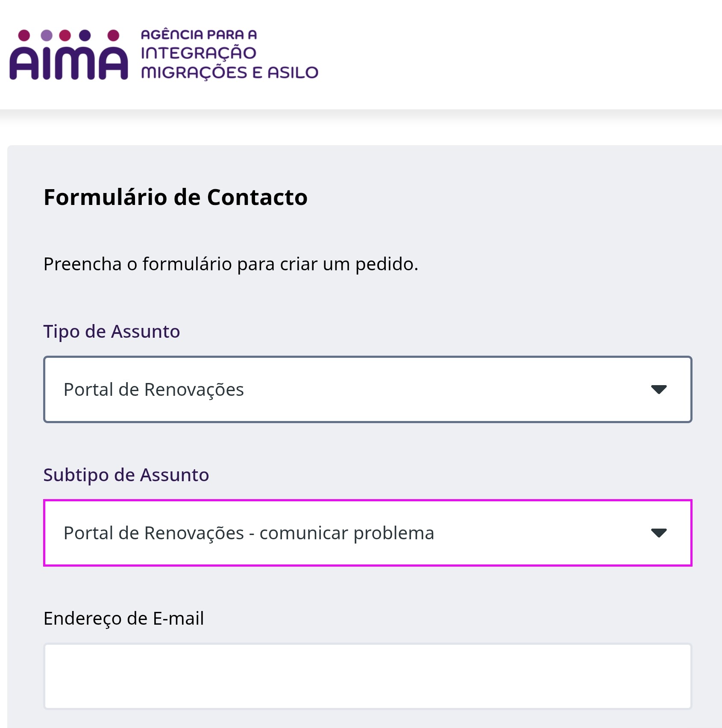
Task: Focus the Endereço de E-mail field
Action: click(x=367, y=676)
